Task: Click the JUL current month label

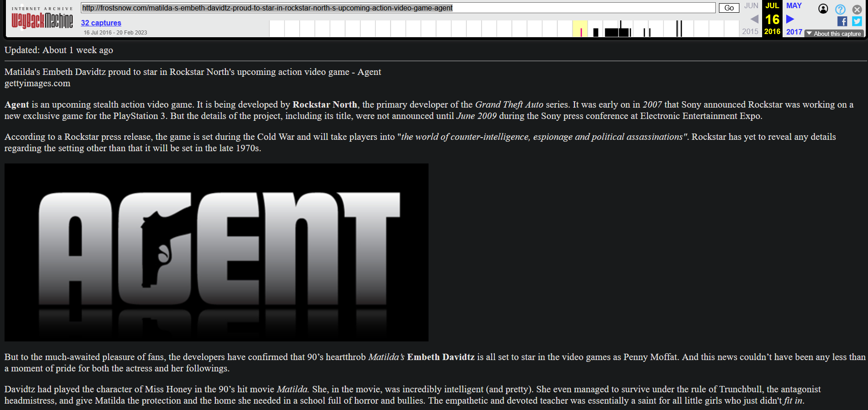Action: pyautogui.click(x=772, y=5)
